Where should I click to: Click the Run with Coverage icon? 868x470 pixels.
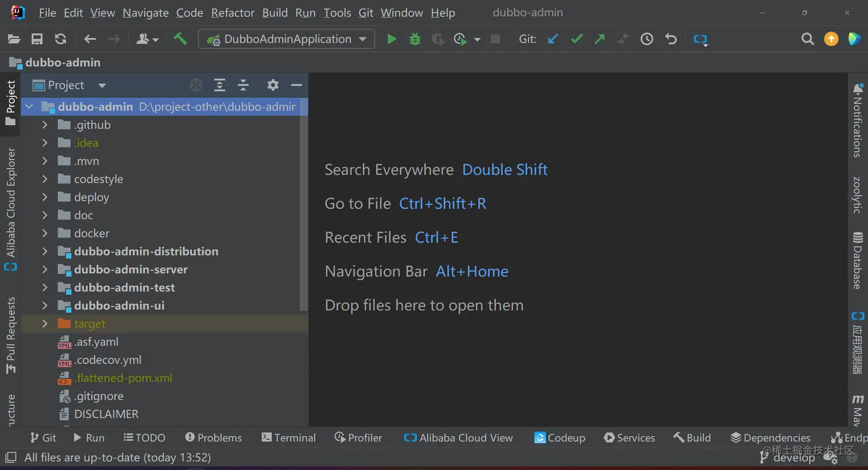tap(437, 39)
